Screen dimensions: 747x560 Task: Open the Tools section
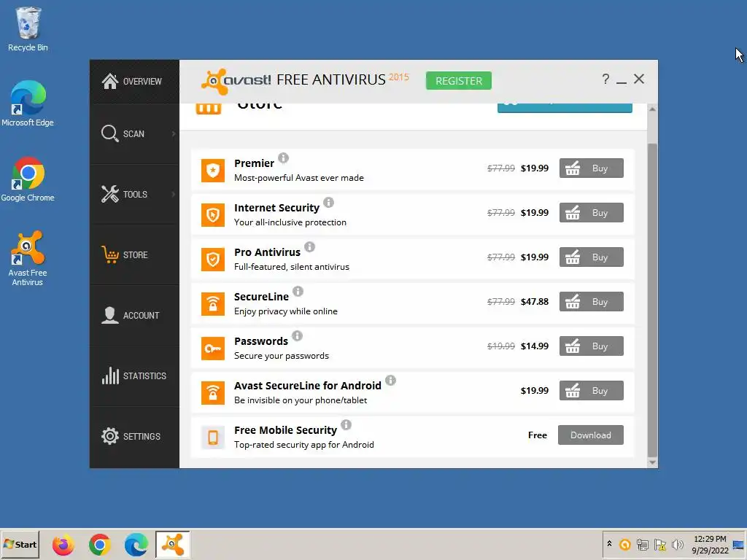[x=134, y=194]
